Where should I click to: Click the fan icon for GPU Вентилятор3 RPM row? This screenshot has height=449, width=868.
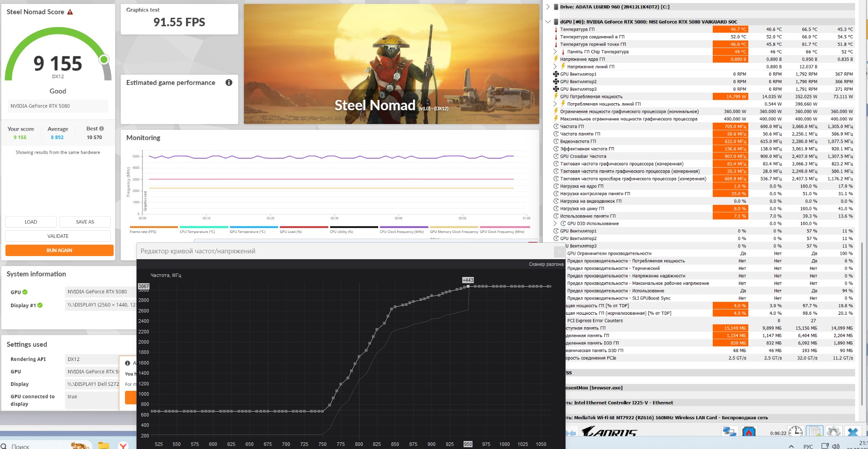(x=556, y=89)
